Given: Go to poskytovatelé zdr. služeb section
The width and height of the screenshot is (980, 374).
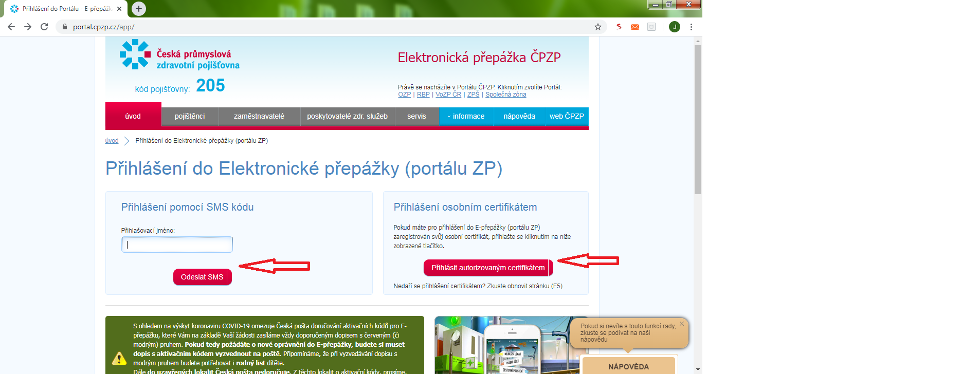Looking at the screenshot, I should click(347, 116).
